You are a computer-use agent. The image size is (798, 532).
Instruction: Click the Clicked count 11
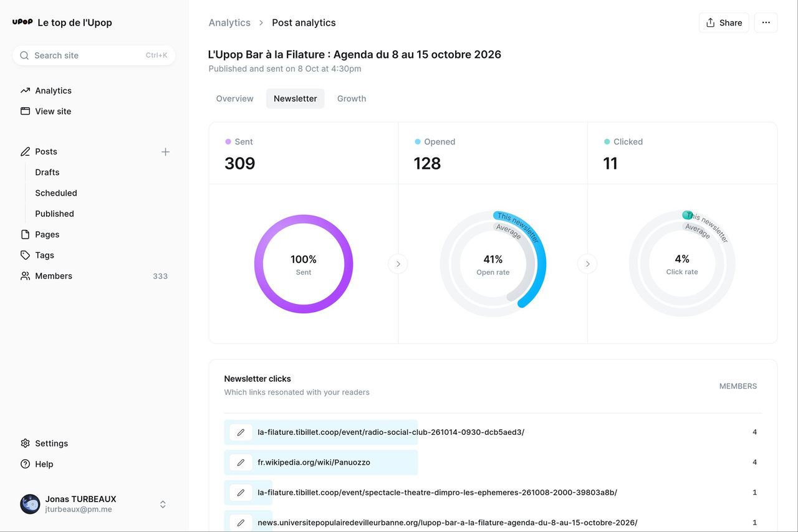pos(610,163)
